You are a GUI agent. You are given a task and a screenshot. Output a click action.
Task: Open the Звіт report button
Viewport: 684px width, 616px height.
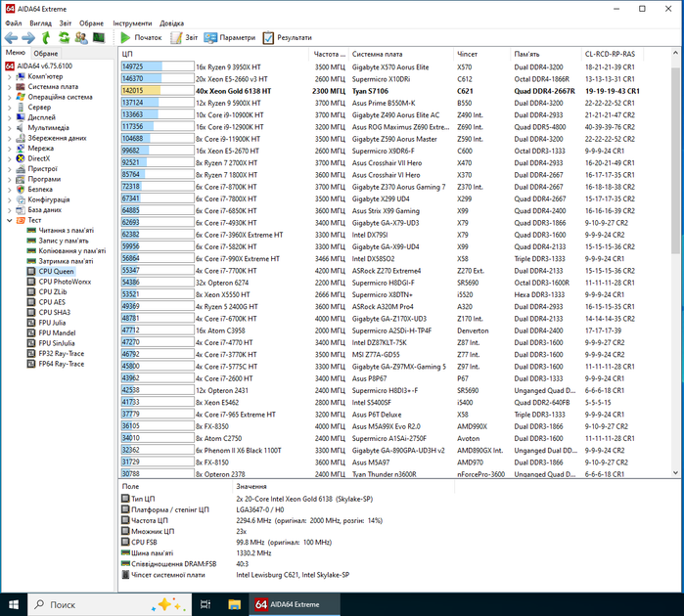coord(184,38)
